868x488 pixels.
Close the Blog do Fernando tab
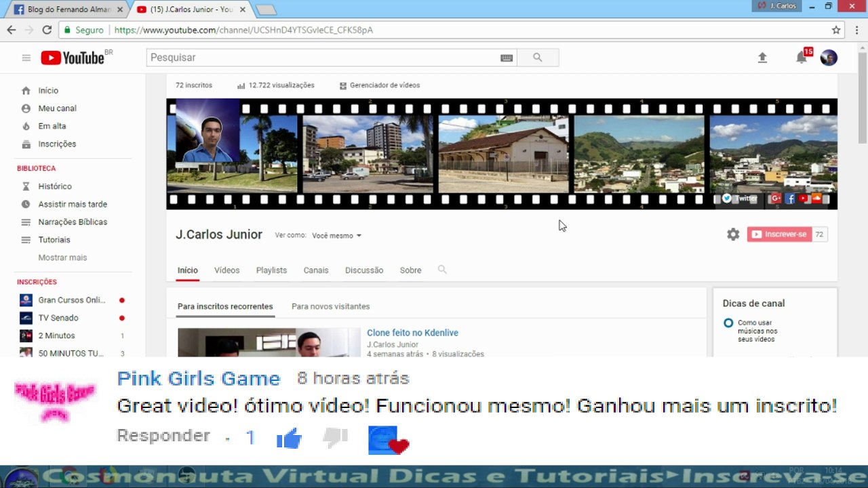point(121,9)
